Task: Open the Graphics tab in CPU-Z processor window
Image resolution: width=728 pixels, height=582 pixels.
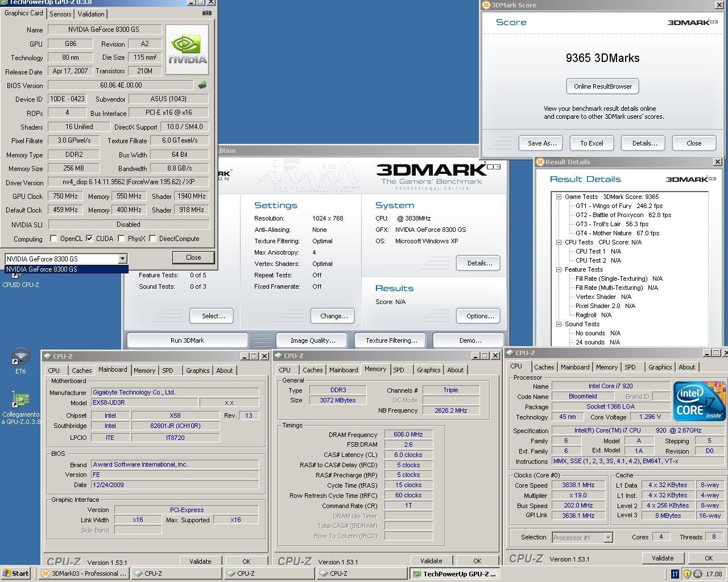Action: [660, 367]
